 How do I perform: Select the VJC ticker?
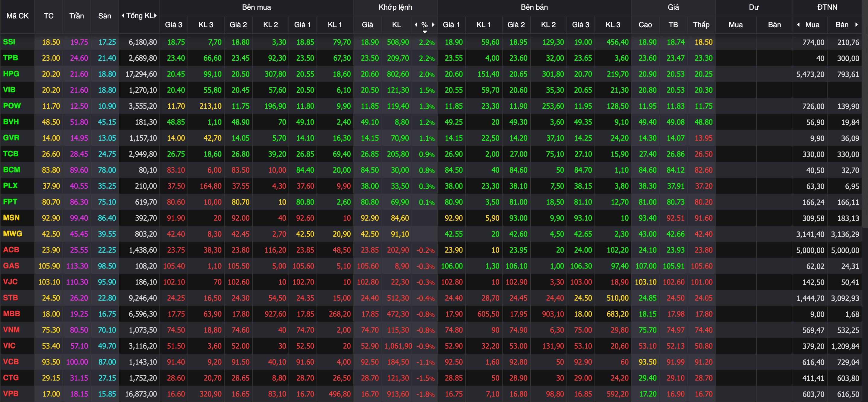[11, 282]
